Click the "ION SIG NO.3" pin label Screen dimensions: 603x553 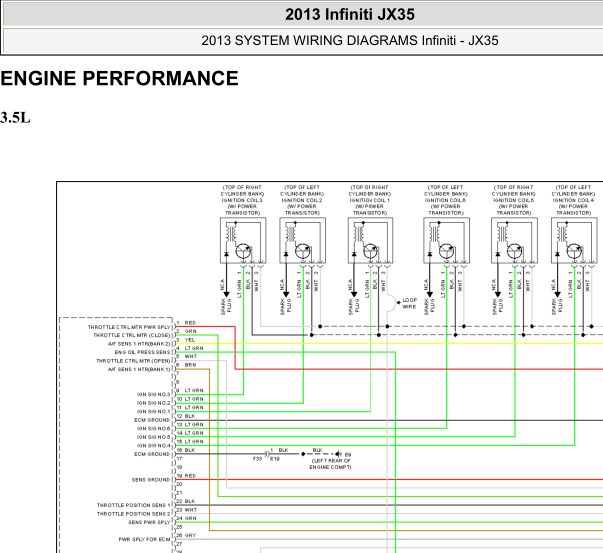[x=153, y=395]
